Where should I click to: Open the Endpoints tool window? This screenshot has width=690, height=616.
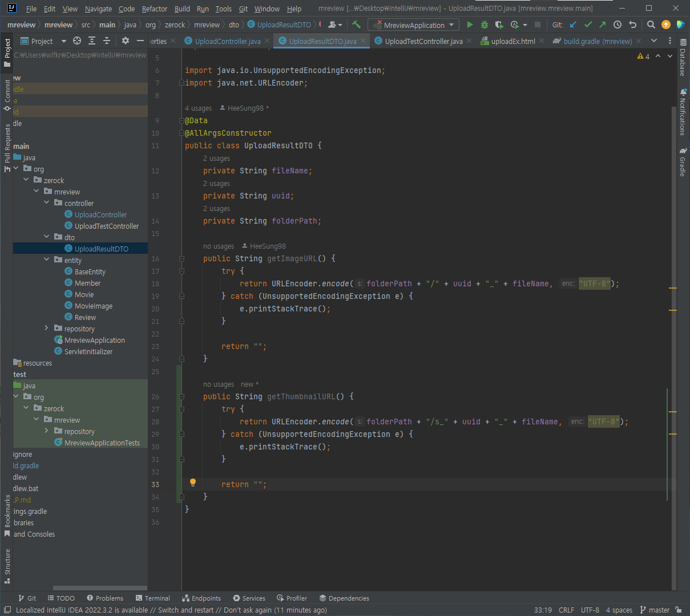click(x=201, y=598)
